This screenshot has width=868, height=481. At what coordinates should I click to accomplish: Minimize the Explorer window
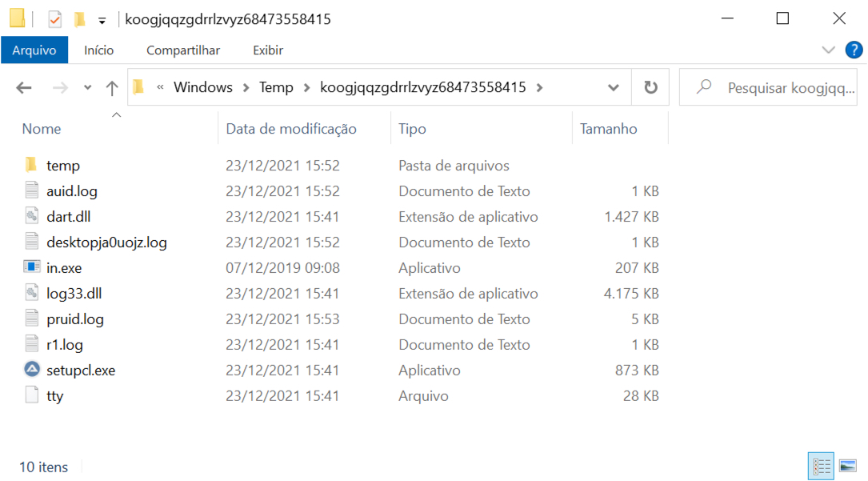[x=727, y=18]
